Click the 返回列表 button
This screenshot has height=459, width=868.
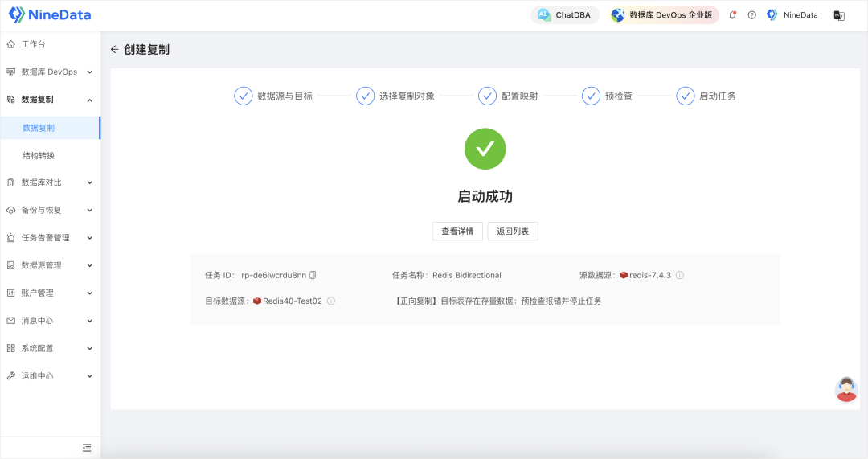tap(512, 232)
